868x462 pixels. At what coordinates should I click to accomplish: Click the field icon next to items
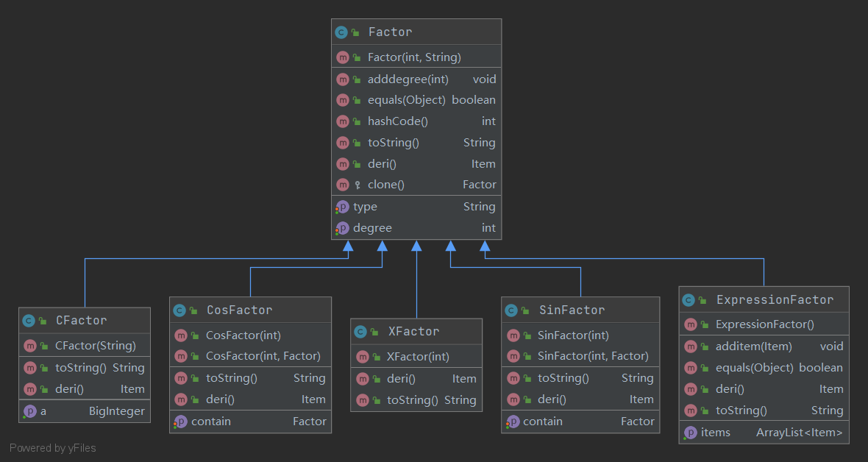(x=690, y=433)
